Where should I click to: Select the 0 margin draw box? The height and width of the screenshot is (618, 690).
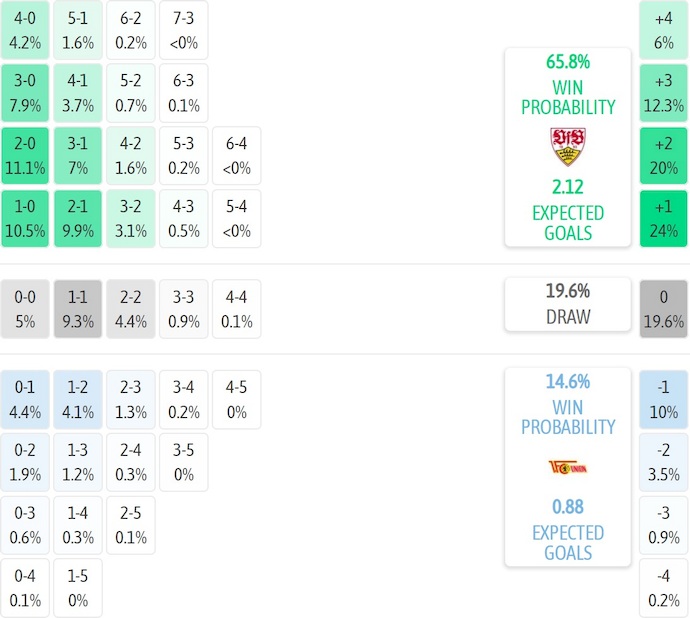(x=664, y=309)
